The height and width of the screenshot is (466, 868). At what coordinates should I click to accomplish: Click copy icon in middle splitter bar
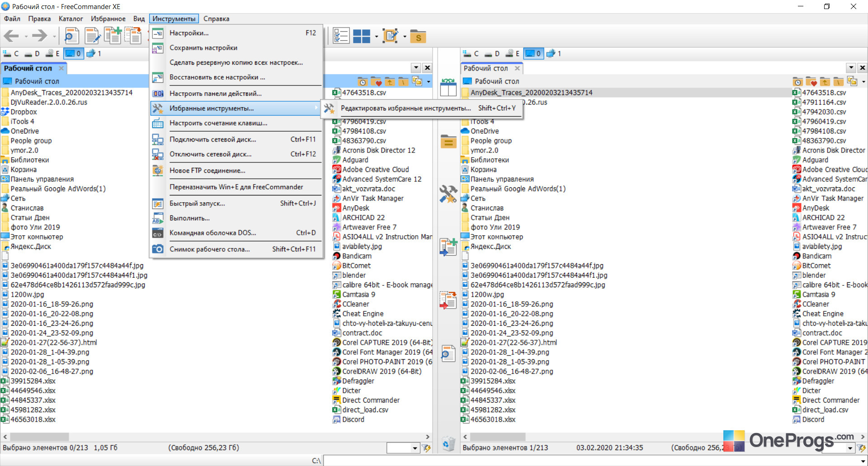coord(448,247)
